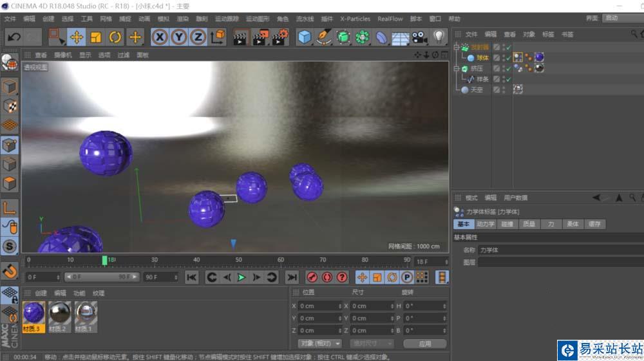This screenshot has width=644, height=361.
Task: Collapse the top emitter object tree node
Action: coord(457,47)
